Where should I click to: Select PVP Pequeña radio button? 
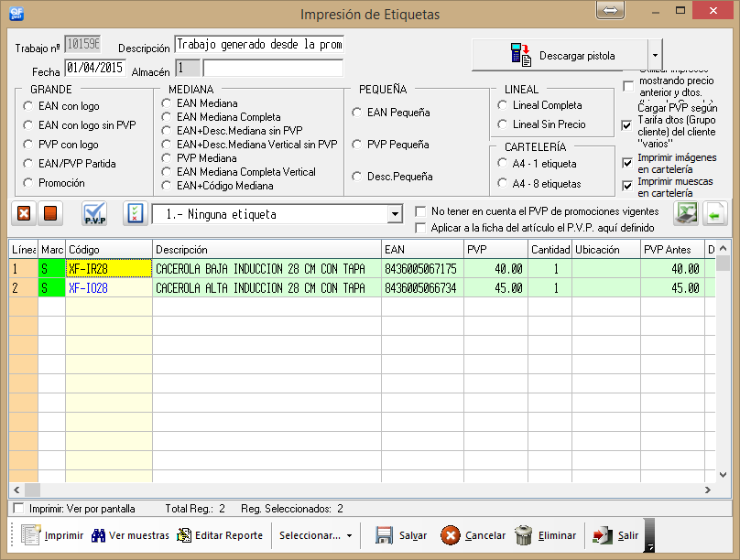pyautogui.click(x=357, y=145)
